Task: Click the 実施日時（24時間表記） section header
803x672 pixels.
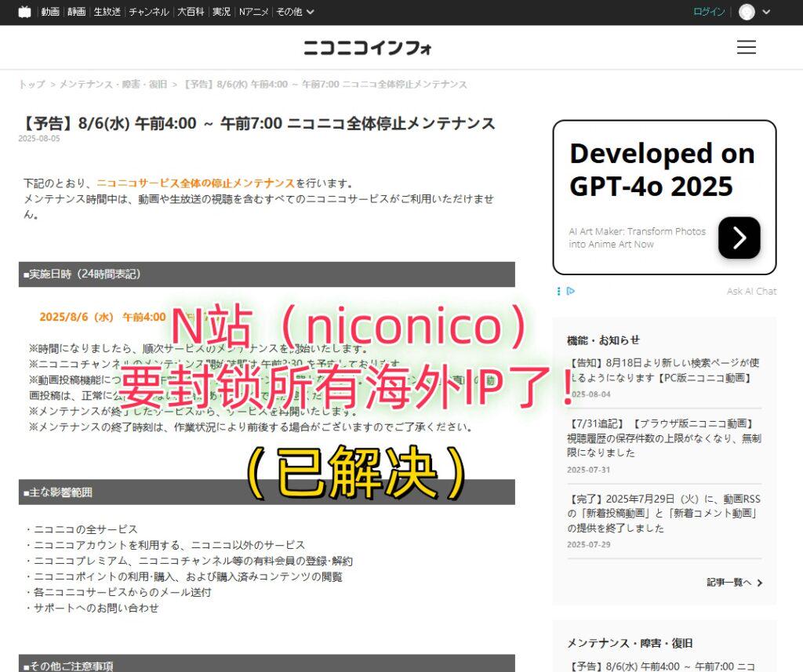Action: 267,274
